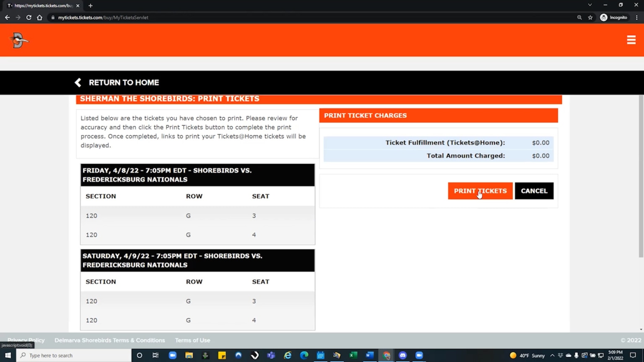Open the browser zoom magnifier icon
The width and height of the screenshot is (644, 362).
pos(579,18)
